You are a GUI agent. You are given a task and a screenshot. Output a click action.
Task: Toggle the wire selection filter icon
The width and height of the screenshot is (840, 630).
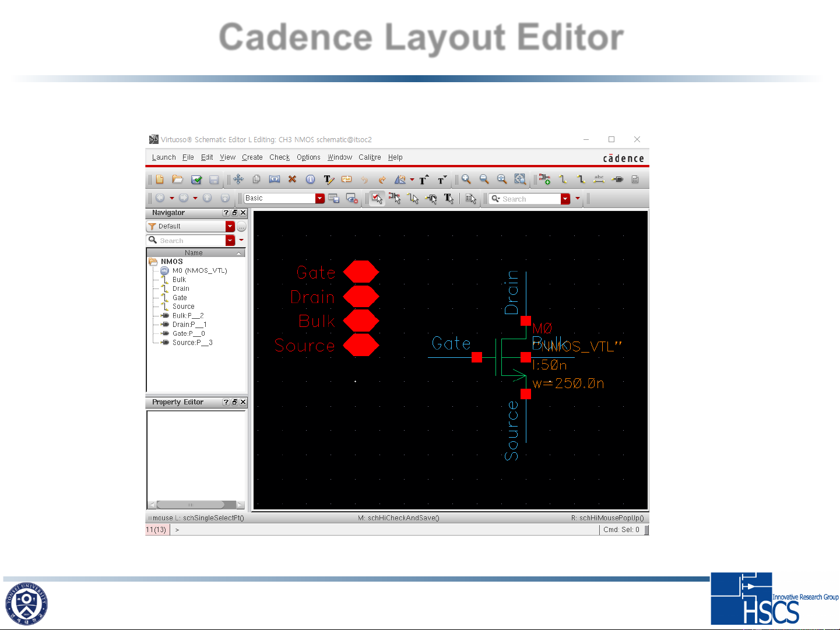click(413, 199)
